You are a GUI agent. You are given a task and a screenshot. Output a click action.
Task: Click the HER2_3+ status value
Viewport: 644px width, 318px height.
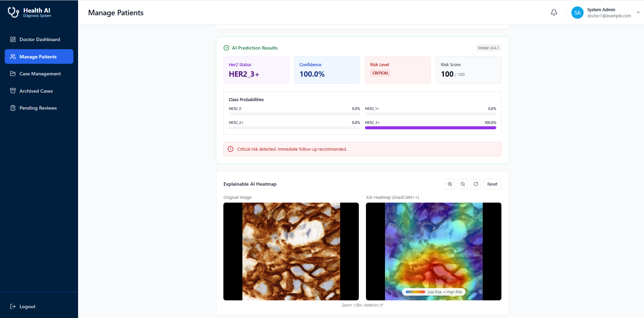tap(244, 74)
